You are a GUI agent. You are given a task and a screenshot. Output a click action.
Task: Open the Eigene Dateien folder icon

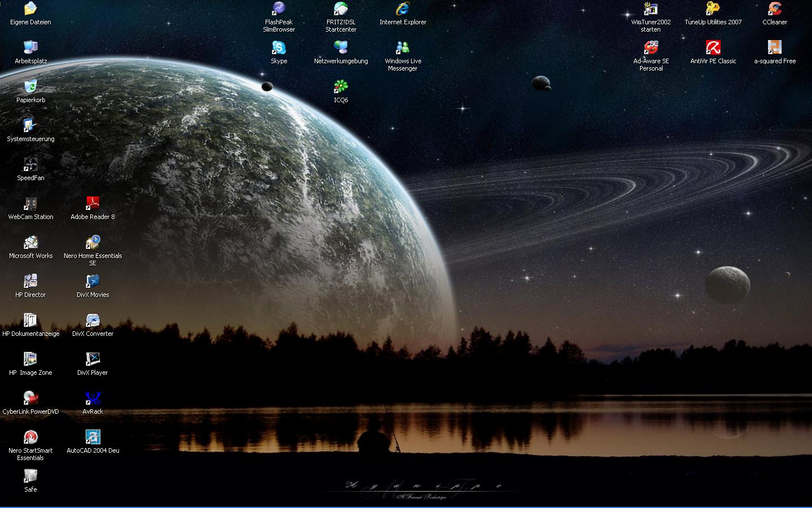(30, 8)
